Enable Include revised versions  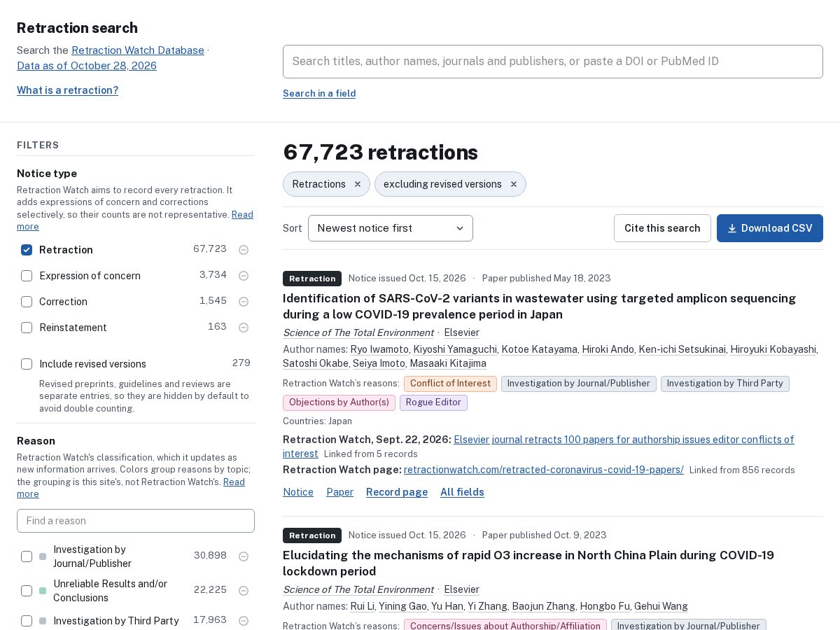27,364
